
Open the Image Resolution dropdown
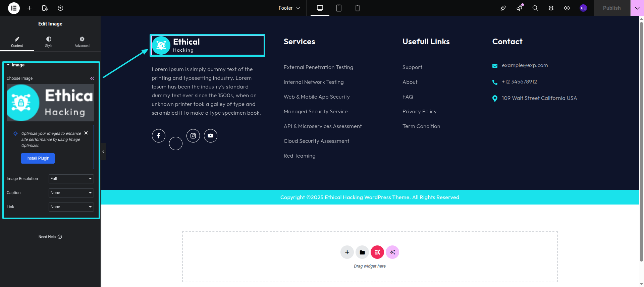coord(71,179)
